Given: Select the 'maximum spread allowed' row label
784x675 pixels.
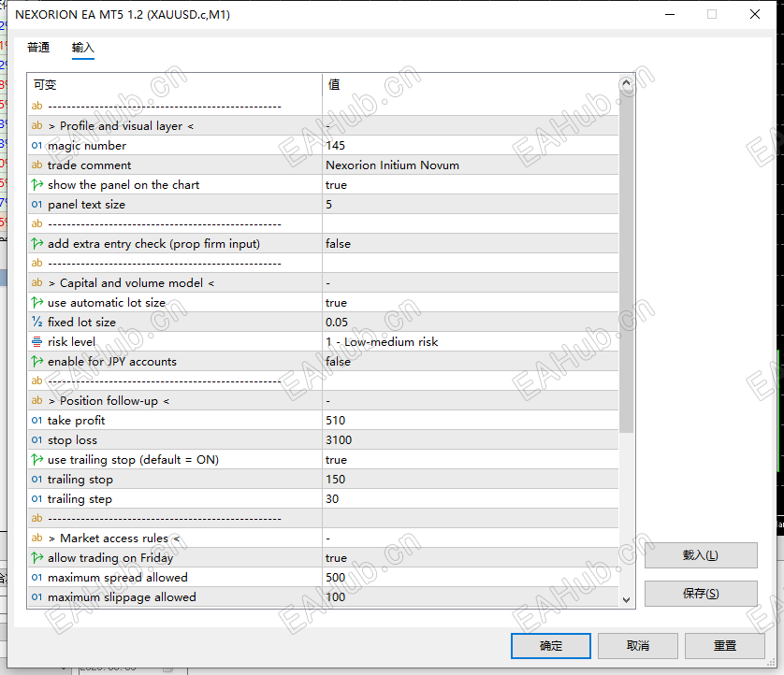Looking at the screenshot, I should coord(118,578).
